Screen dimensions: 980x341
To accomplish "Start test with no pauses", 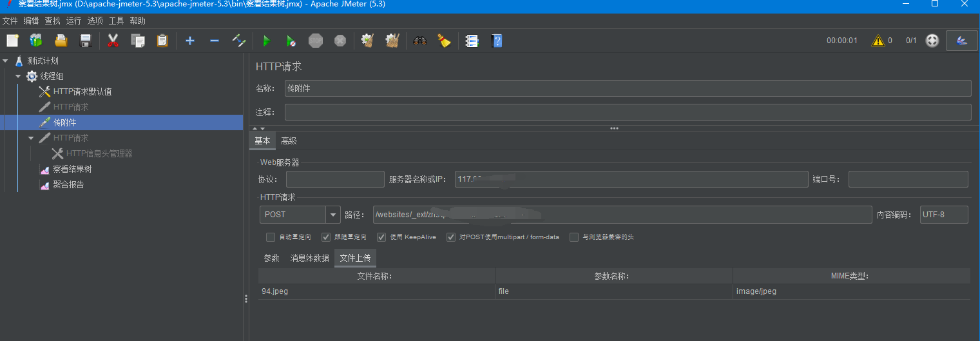I will (291, 41).
